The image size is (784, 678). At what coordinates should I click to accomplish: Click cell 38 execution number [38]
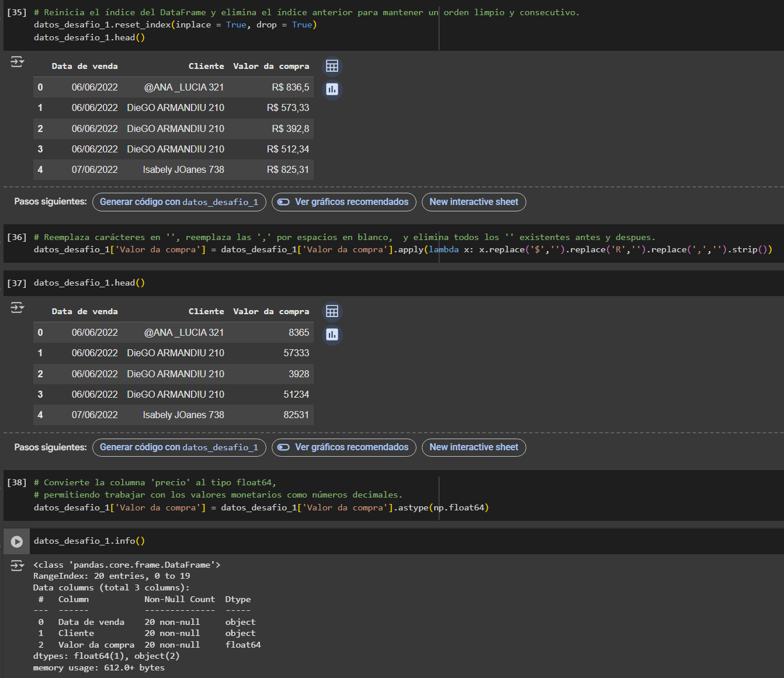coord(17,482)
